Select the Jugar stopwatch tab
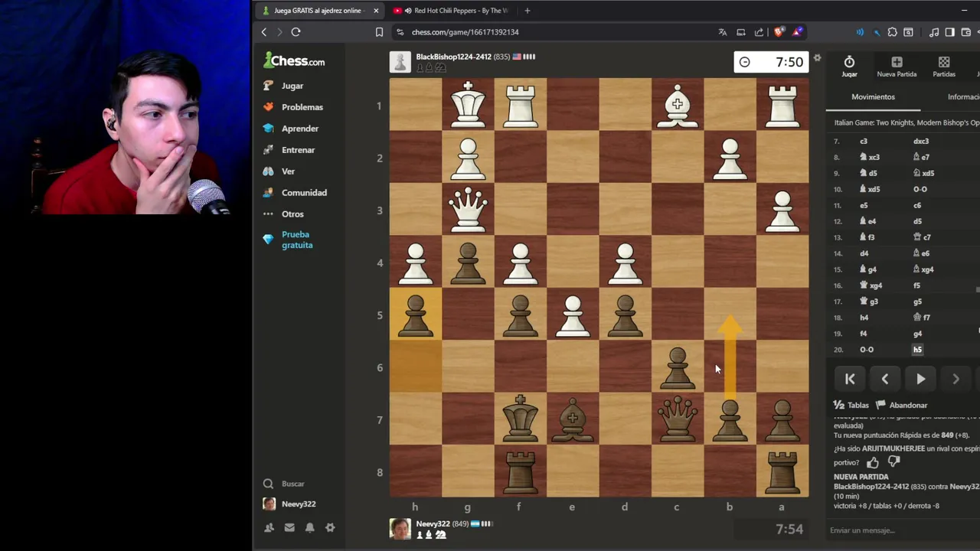 [x=849, y=67]
